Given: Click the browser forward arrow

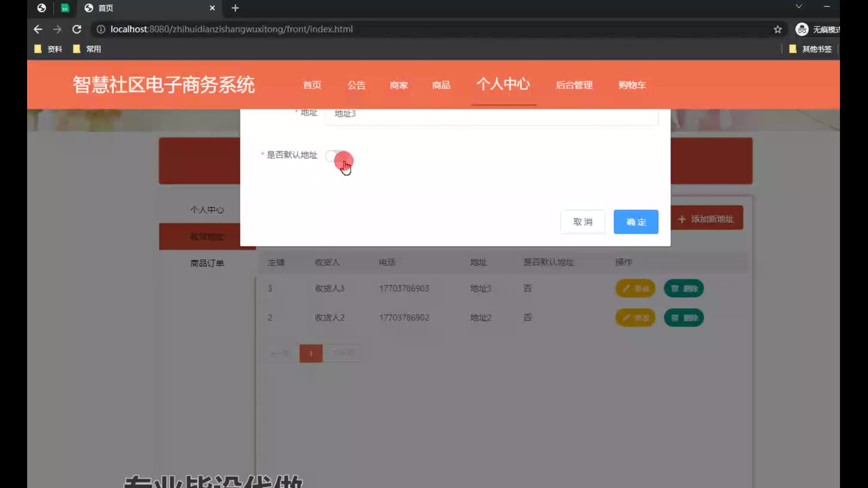Looking at the screenshot, I should click(x=57, y=29).
